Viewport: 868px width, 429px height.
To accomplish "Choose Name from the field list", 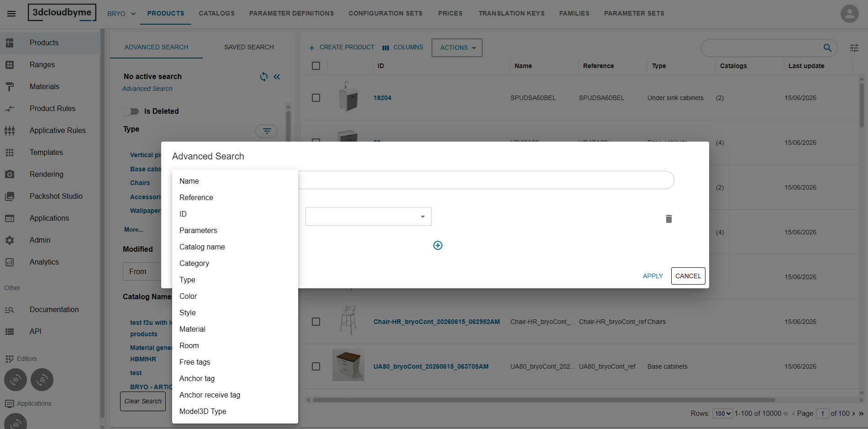I will click(x=235, y=181).
